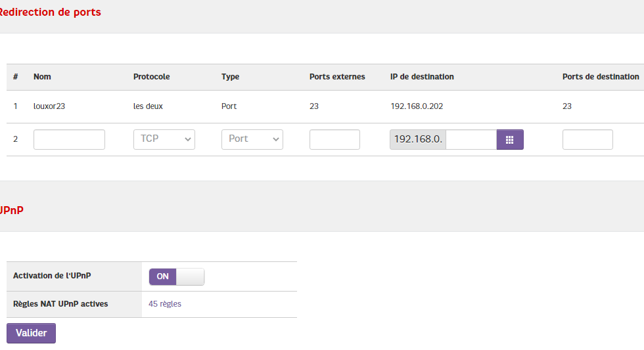Viewport: 644px width, 350px height.
Task: Click the IP de destination column header
Action: (422, 77)
